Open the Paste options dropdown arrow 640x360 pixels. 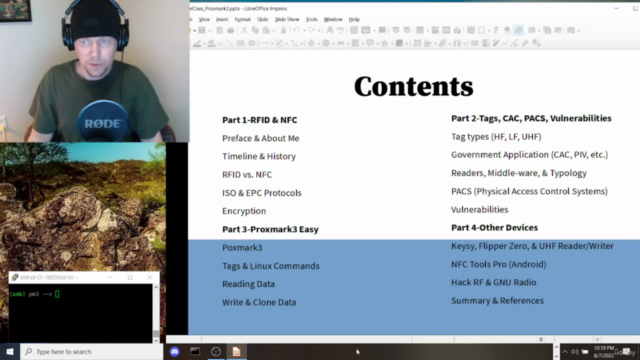[273, 31]
